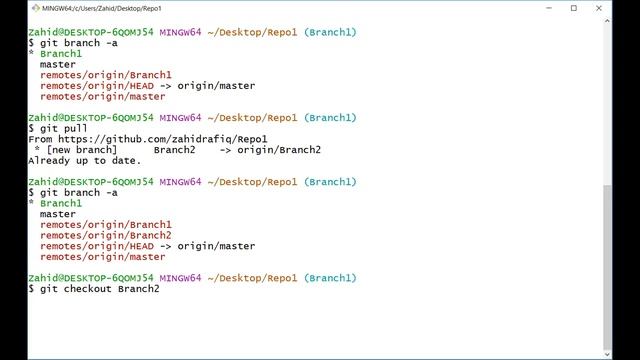Click the scrollbar down arrow
This screenshot has height=360, width=640.
coord(607,355)
